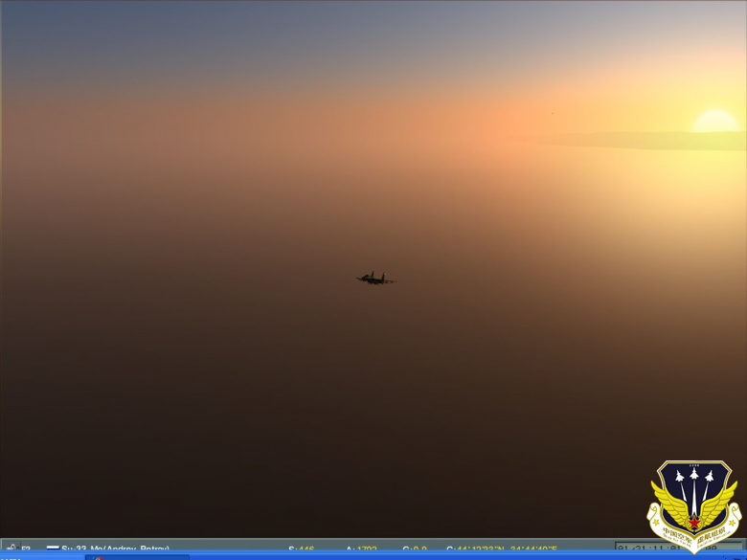Screen dimensions: 747x560
Task: Click the setting sun on the horizon
Action: pos(715,121)
